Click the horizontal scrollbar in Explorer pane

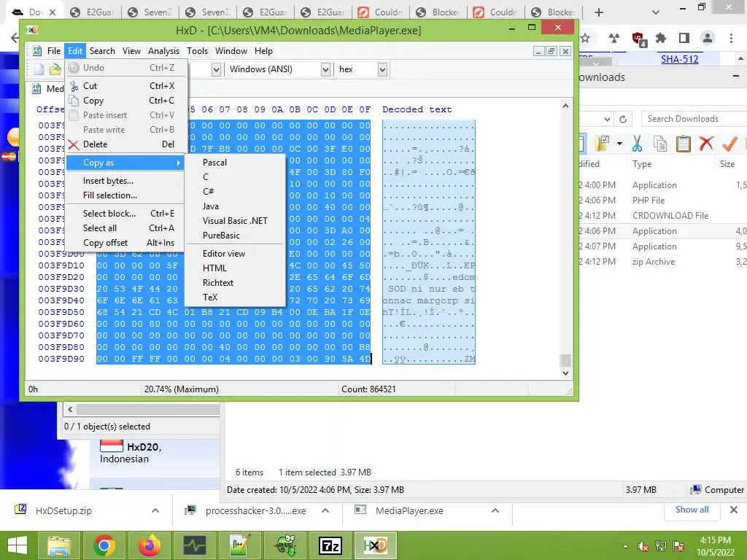click(x=148, y=409)
